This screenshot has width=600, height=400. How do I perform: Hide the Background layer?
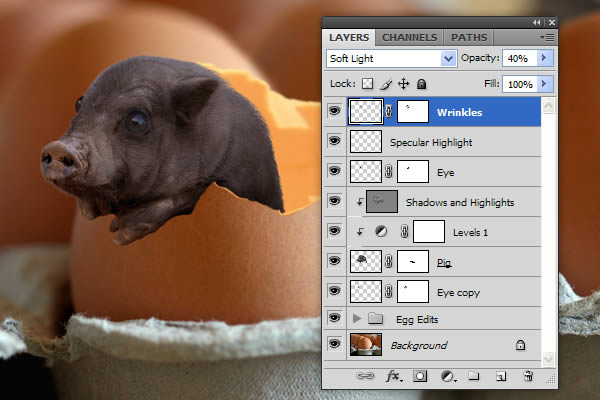(334, 344)
